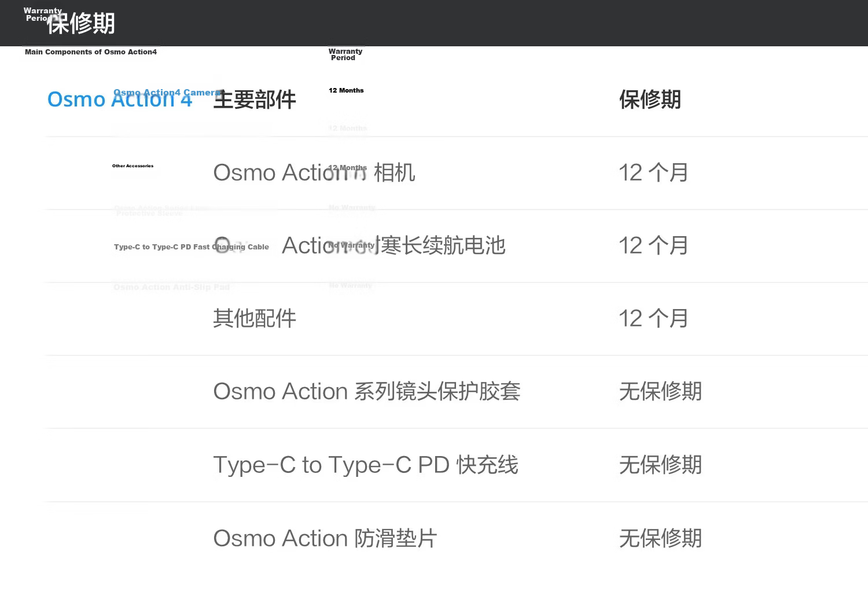Select the small 'Other Accessories' label
The height and width of the screenshot is (610, 868).
133,166
